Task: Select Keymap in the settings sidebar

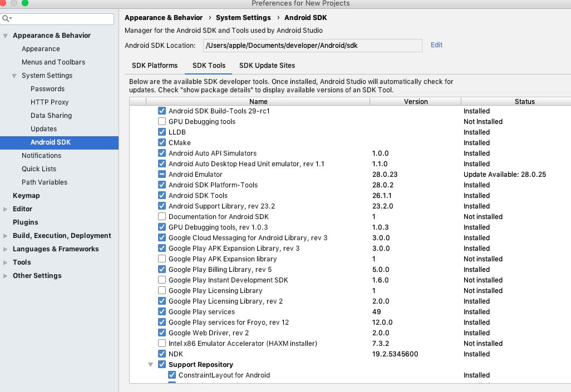Action: [26, 196]
